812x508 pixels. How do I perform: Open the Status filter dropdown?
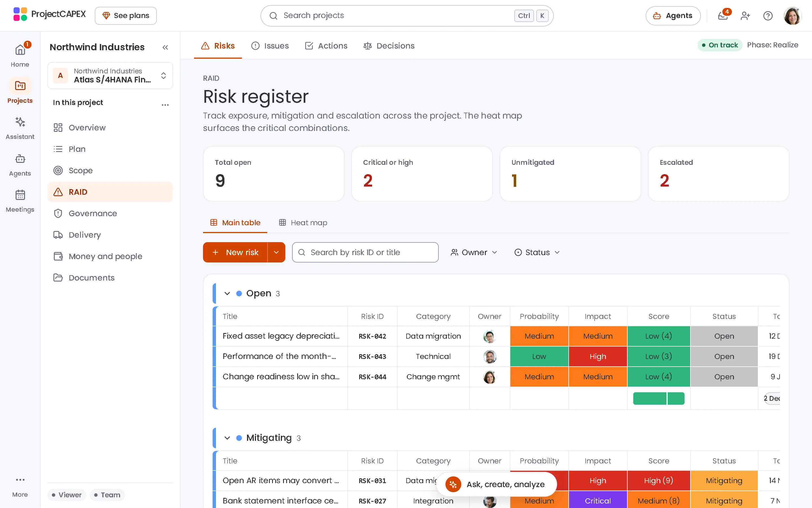pyautogui.click(x=537, y=252)
